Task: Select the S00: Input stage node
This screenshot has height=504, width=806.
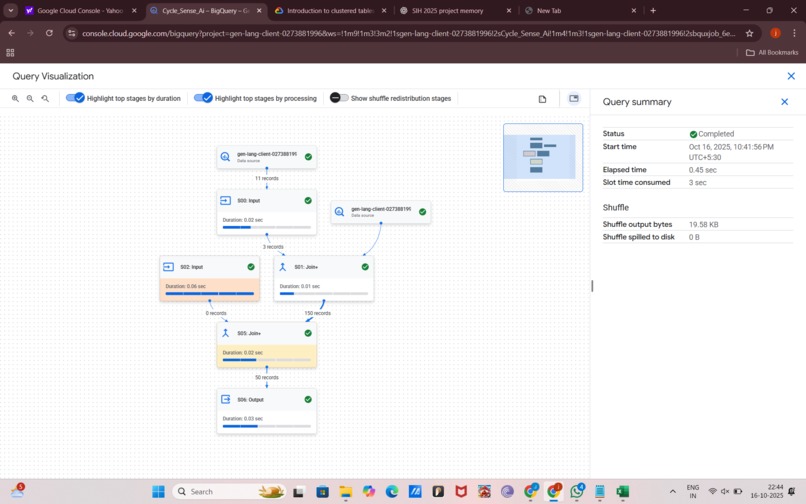Action: click(266, 212)
